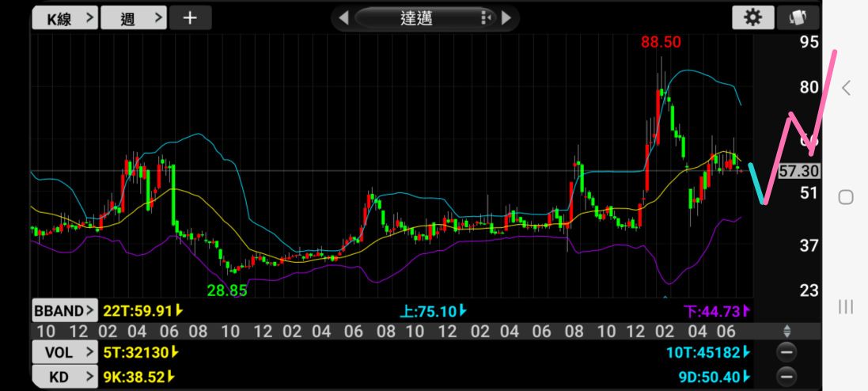Tap the 51 price axis label
Screen dimensions: 868x391
click(809, 193)
